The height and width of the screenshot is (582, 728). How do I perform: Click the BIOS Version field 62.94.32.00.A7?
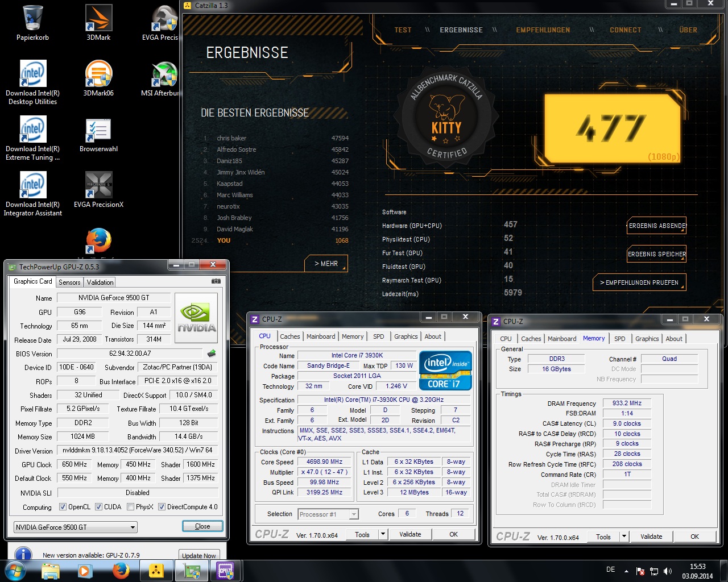130,354
